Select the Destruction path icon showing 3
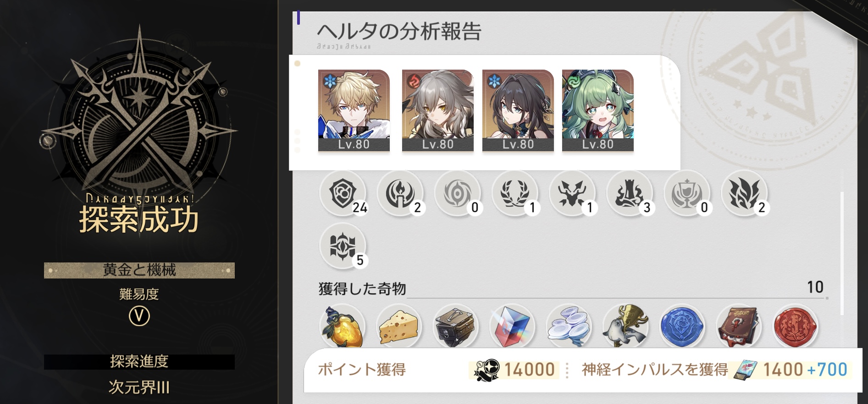 (630, 193)
